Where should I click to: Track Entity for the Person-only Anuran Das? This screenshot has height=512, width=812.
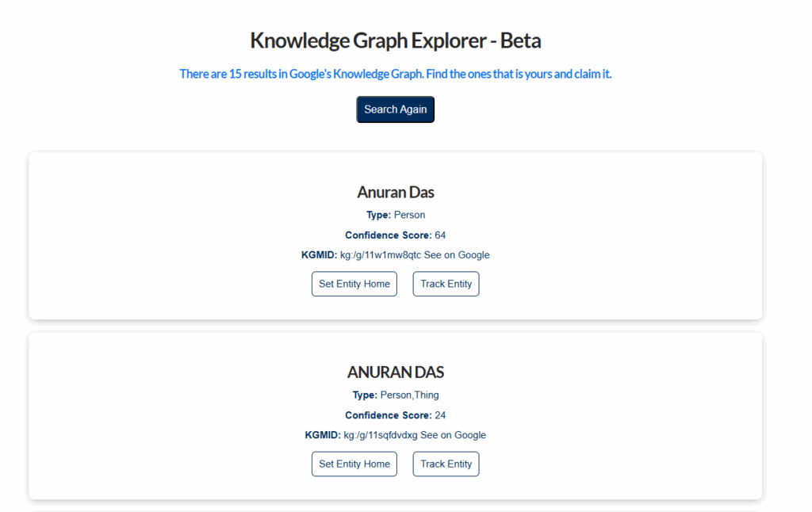coord(446,284)
